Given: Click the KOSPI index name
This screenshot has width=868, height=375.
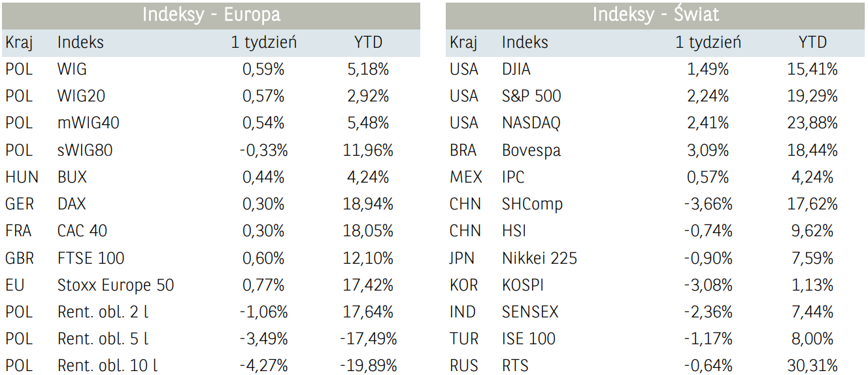Looking at the screenshot, I should tap(522, 285).
